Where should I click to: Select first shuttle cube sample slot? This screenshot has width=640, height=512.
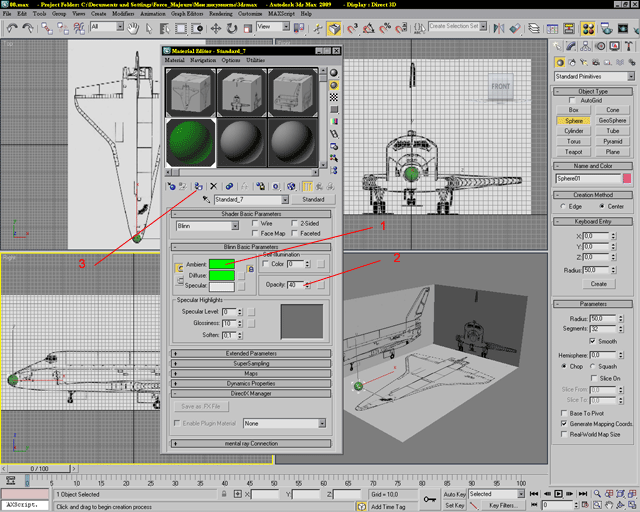click(191, 93)
